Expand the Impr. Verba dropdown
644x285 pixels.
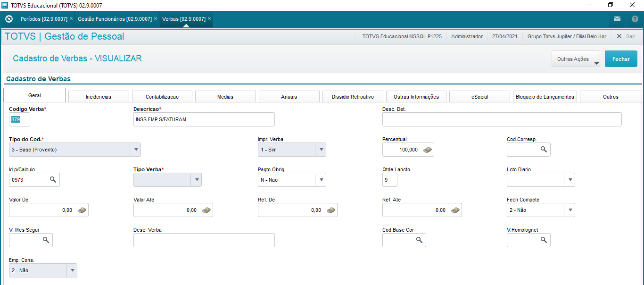pos(321,150)
